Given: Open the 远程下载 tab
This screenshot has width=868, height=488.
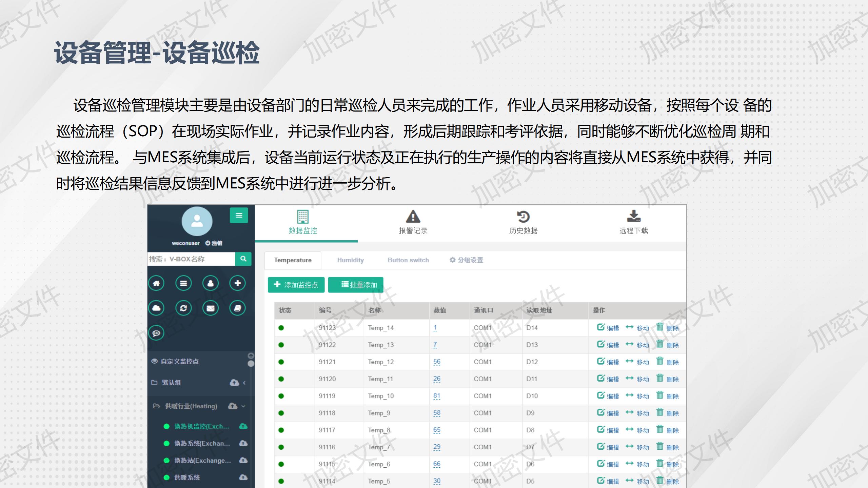Looking at the screenshot, I should (x=633, y=222).
